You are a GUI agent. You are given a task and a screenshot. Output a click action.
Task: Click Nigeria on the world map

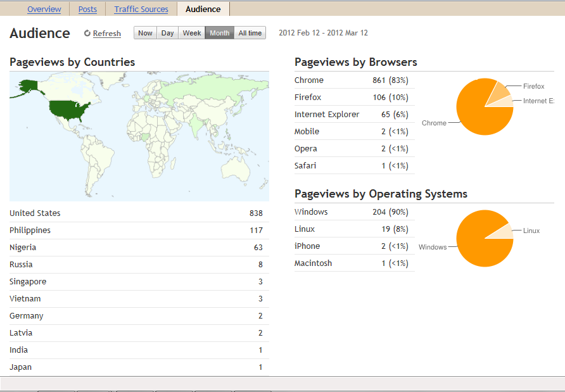(x=146, y=137)
